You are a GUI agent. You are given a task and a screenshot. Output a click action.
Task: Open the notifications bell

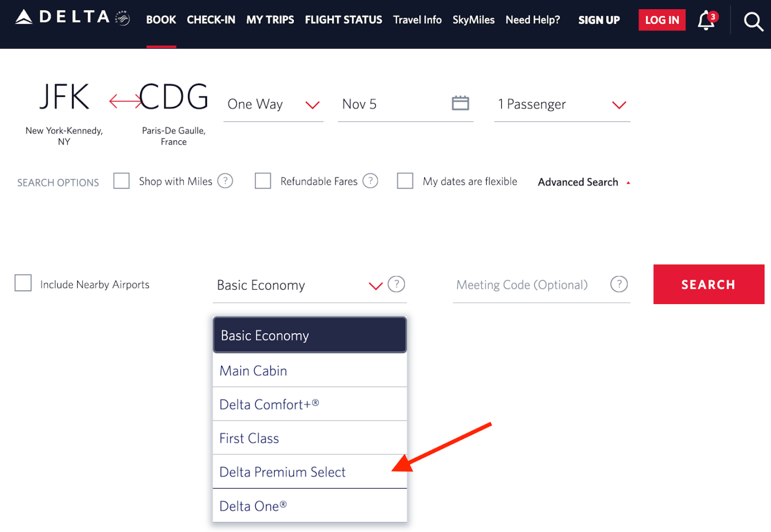point(706,21)
